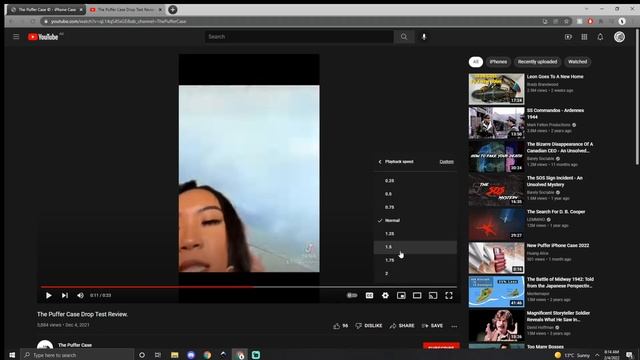
Task: Open Task View on the taskbar
Action: coord(158,355)
